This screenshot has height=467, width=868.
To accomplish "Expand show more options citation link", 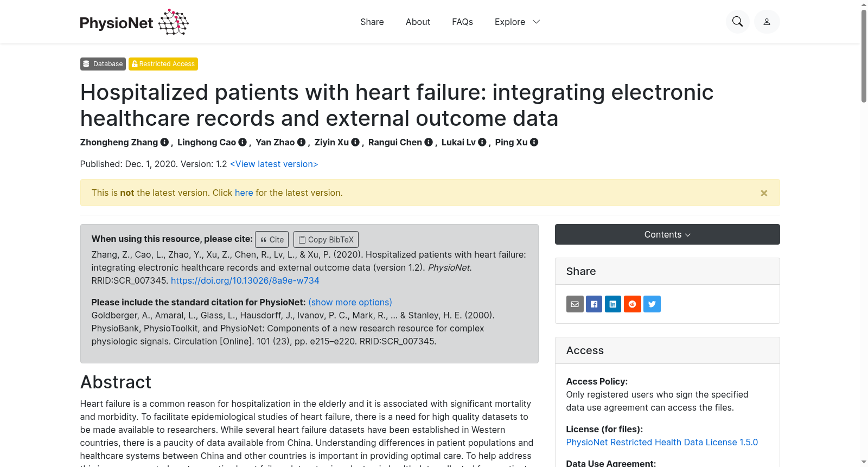I will click(x=350, y=302).
